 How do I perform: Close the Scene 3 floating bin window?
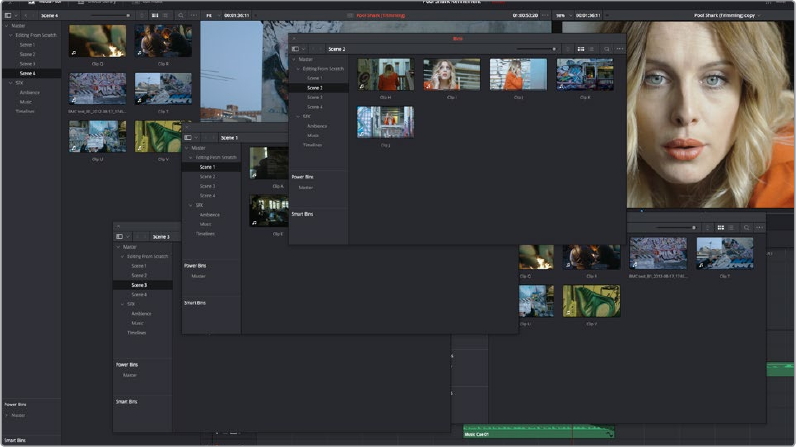coord(118,226)
